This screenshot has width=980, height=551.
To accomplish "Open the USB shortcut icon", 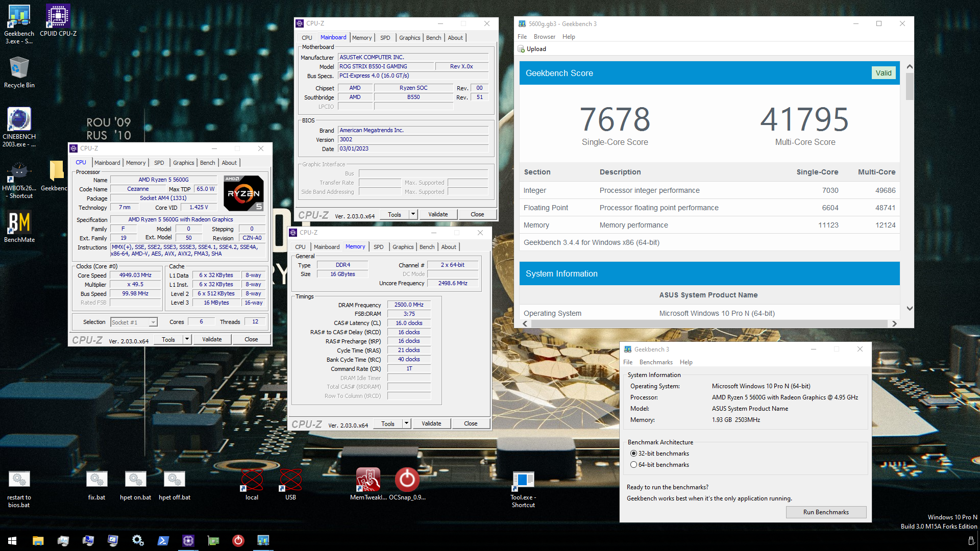I will [290, 485].
